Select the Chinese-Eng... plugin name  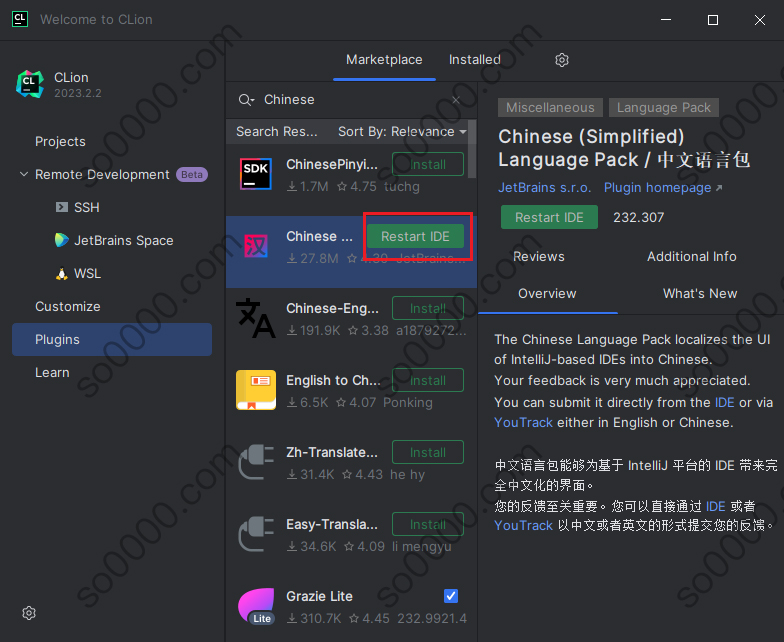click(x=332, y=308)
